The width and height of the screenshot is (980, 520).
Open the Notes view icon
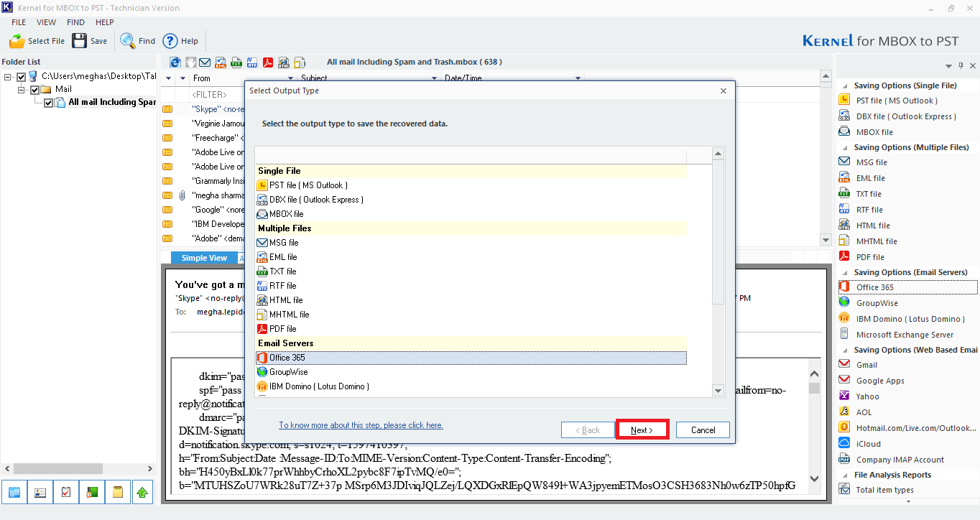118,493
